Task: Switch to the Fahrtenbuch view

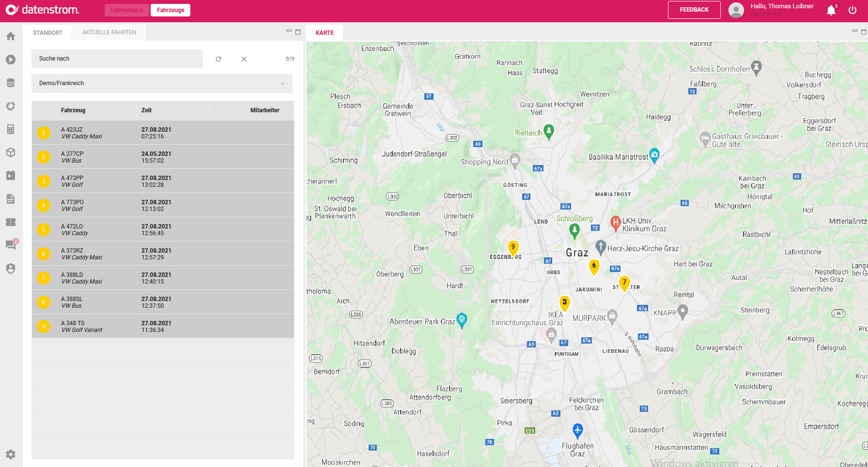Action: 126,10
